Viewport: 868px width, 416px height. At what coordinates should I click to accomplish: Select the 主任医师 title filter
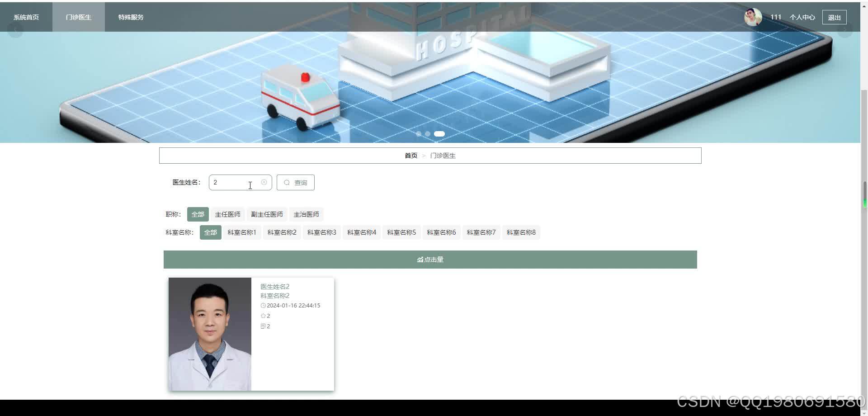click(x=228, y=214)
